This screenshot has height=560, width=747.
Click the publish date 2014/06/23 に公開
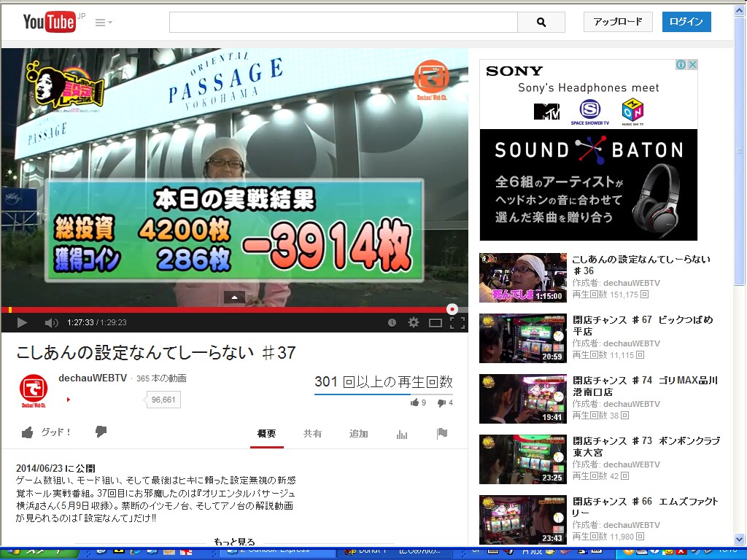tap(55, 468)
